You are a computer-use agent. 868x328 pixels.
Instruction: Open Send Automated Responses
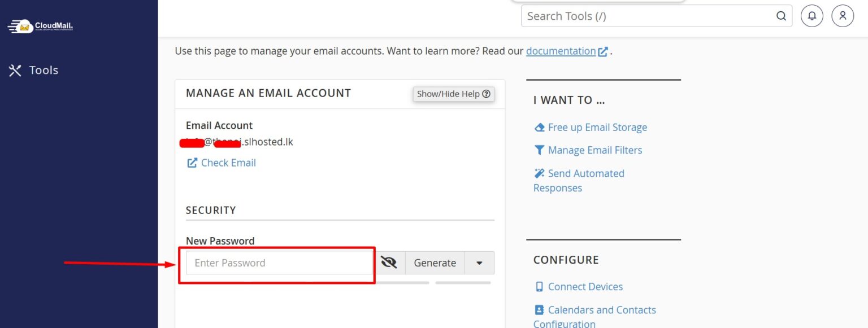(x=585, y=173)
